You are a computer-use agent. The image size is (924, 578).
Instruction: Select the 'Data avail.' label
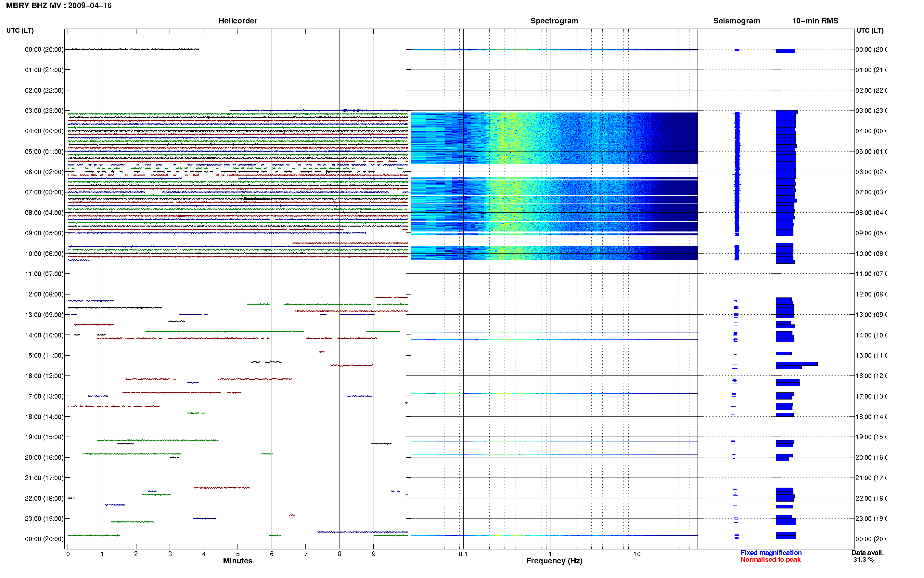[x=867, y=553]
